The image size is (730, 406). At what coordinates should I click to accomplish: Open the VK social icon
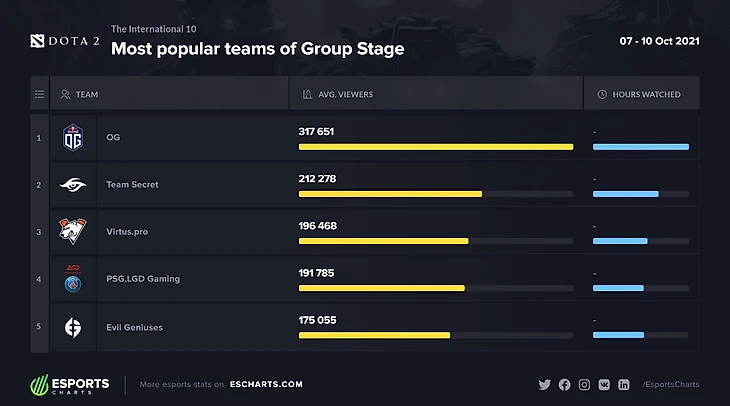click(x=604, y=384)
